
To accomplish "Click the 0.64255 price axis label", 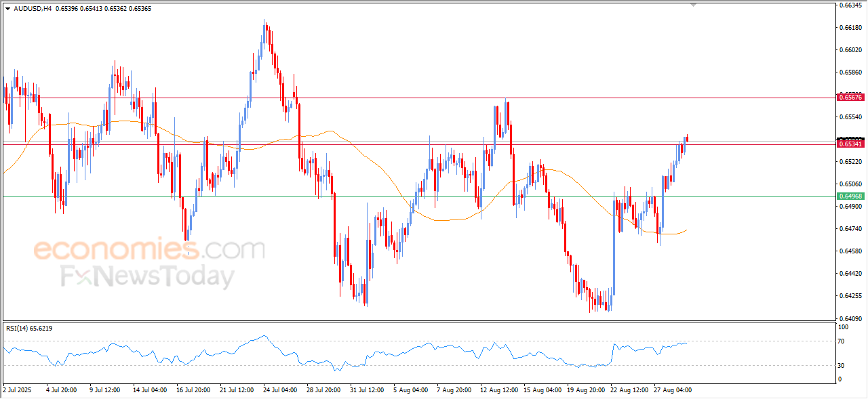I will (851, 295).
